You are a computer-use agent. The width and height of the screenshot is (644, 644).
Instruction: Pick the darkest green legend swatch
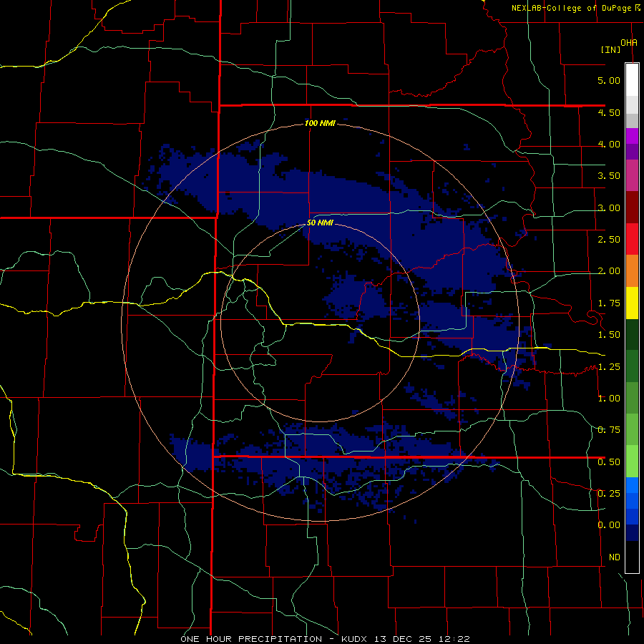point(632,334)
